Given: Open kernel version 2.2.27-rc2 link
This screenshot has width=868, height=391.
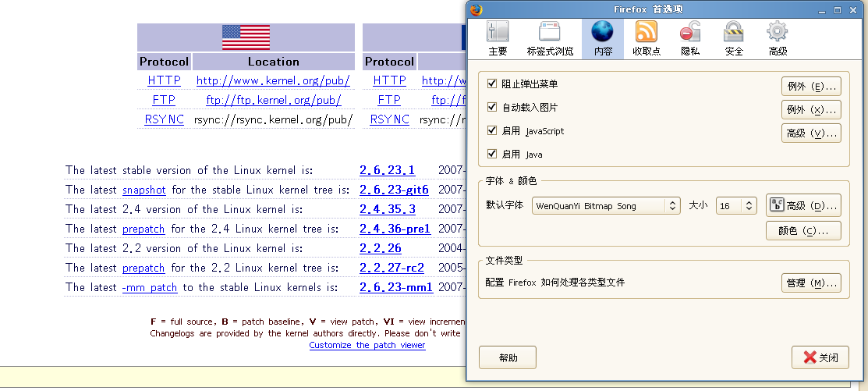Looking at the screenshot, I should pyautogui.click(x=391, y=268).
